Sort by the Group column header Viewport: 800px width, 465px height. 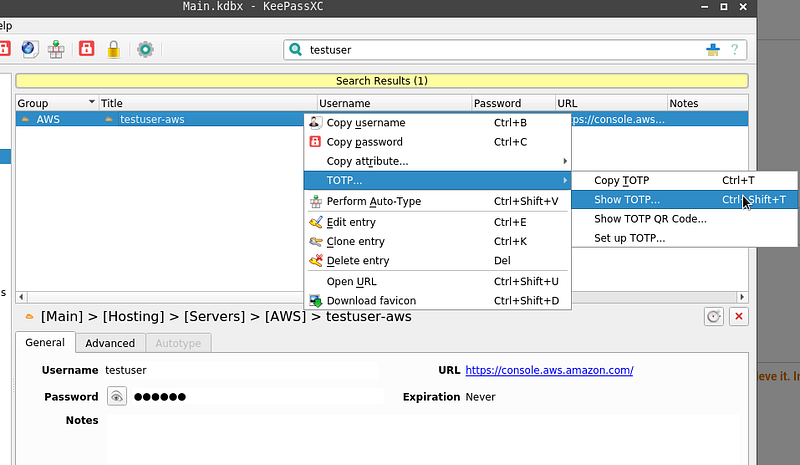pyautogui.click(x=56, y=103)
